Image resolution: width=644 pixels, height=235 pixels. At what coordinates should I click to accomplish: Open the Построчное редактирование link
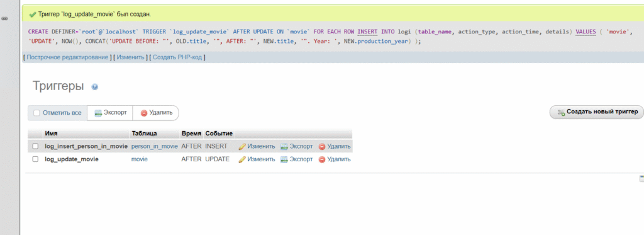point(67,57)
